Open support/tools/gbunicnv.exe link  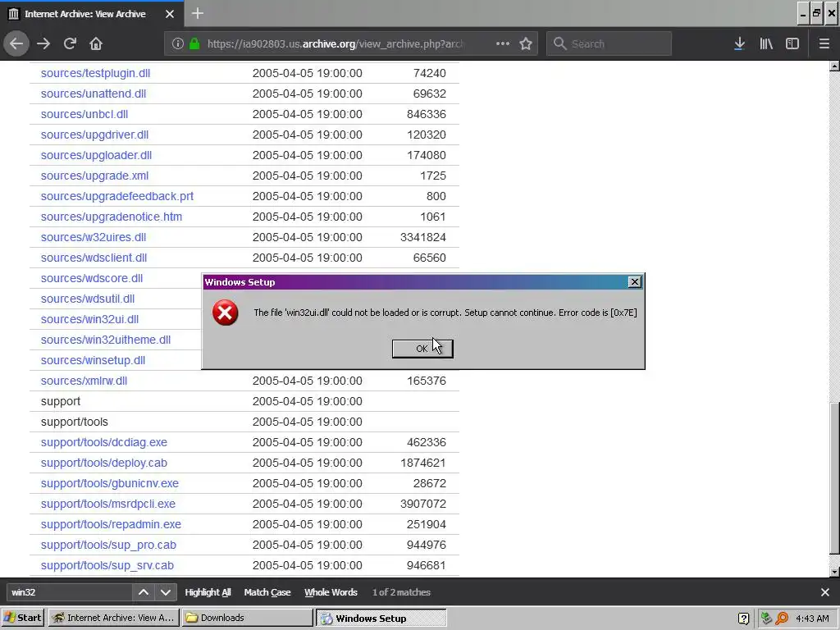click(x=110, y=483)
